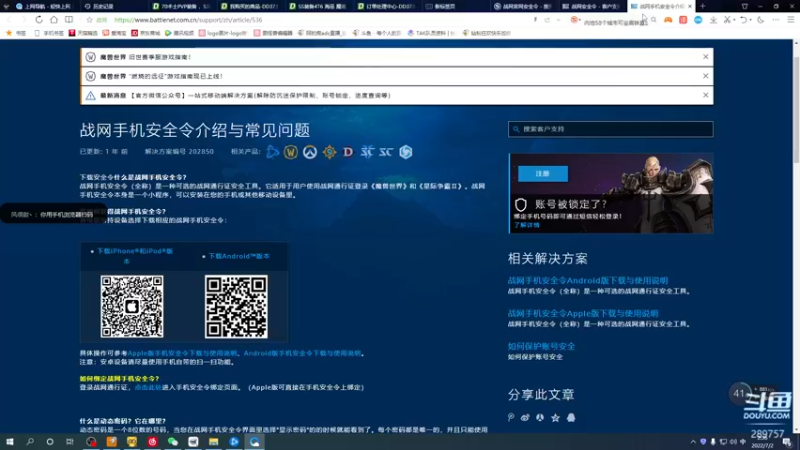The width and height of the screenshot is (800, 450).
Task: Click the Android QR code image
Action: (236, 307)
